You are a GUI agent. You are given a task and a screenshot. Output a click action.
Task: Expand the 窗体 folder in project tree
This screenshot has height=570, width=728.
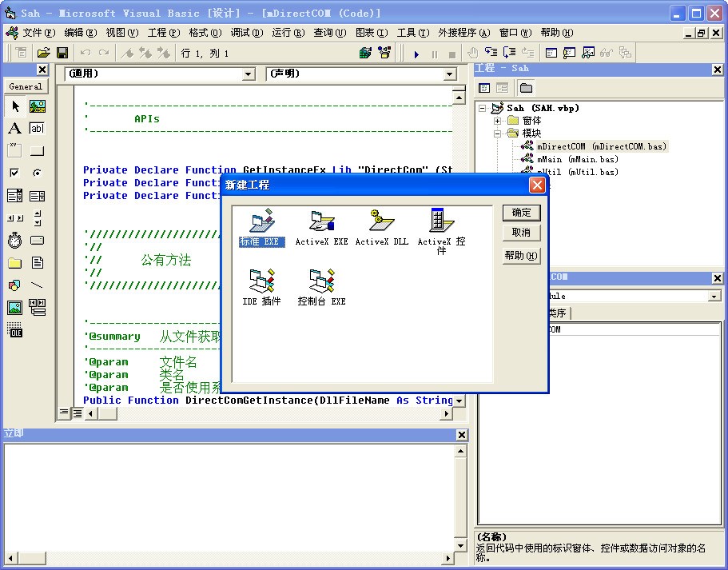[498, 121]
